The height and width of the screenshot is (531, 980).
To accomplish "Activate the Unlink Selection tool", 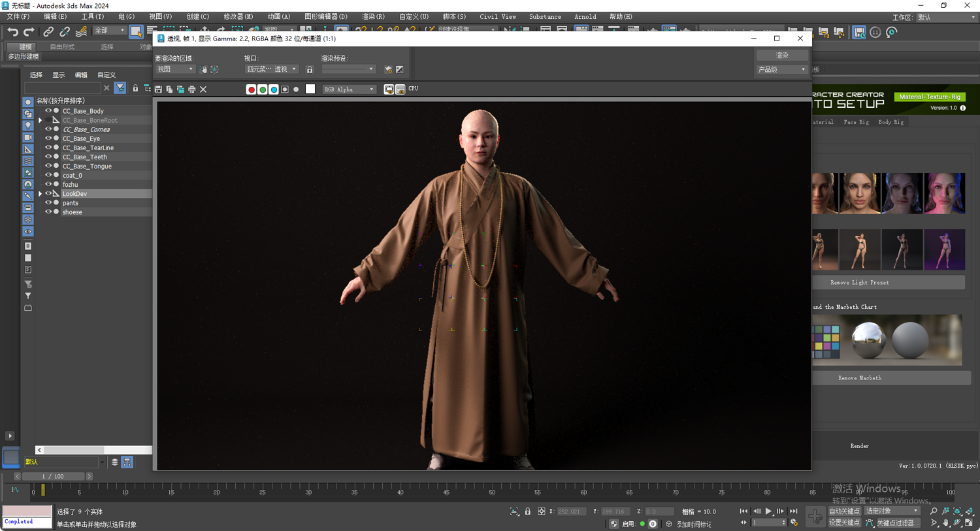I will coord(65,31).
